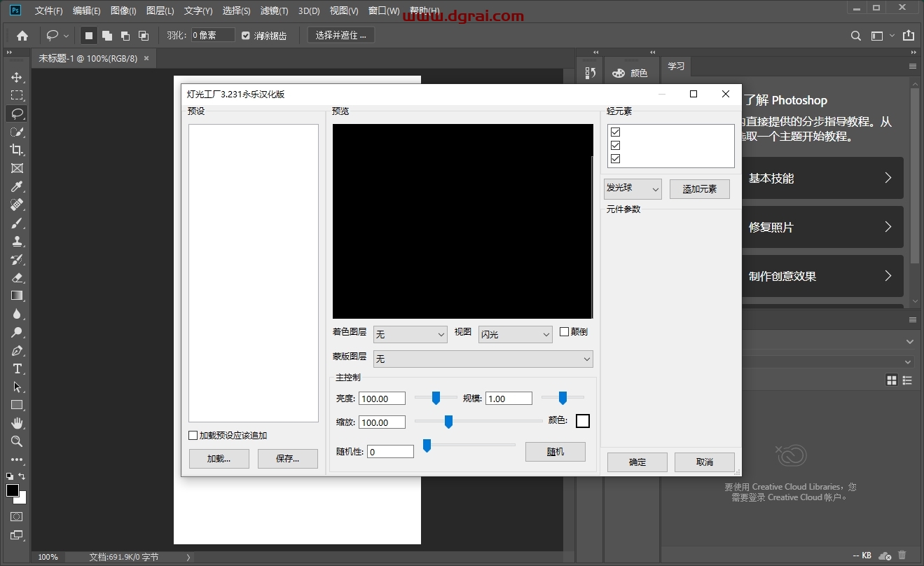
Task: Select the Blur tool
Action: 17,314
